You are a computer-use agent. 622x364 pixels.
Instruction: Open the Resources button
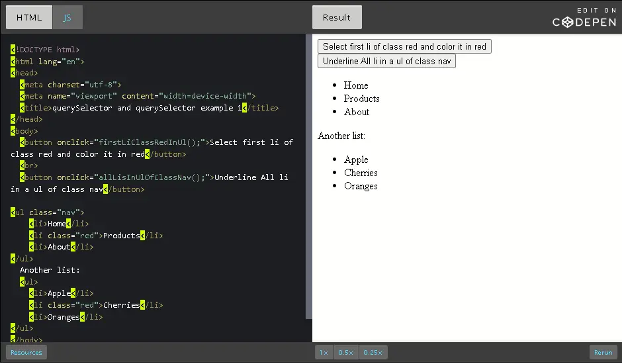click(26, 353)
